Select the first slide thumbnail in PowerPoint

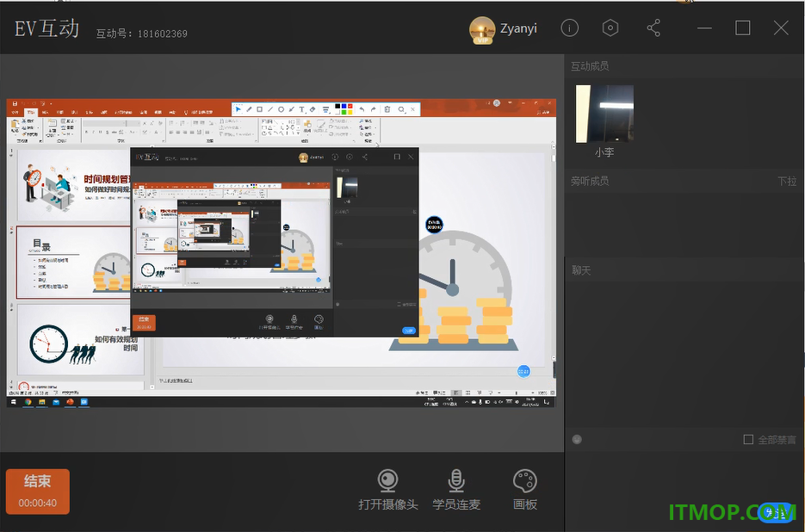click(74, 184)
